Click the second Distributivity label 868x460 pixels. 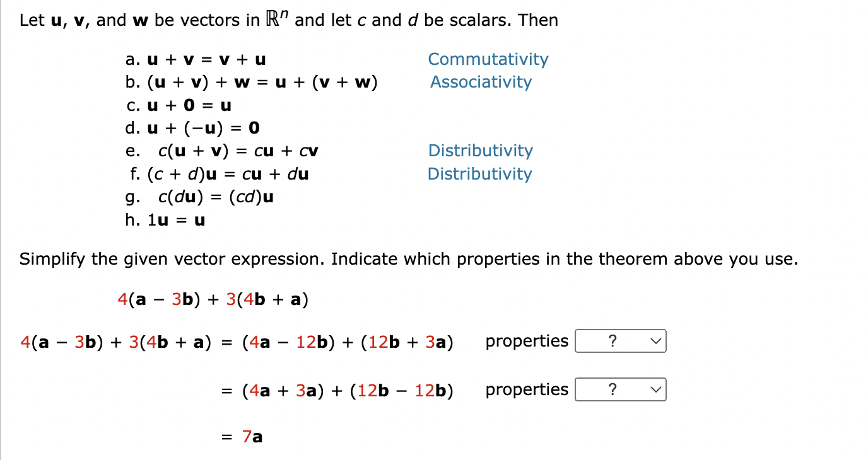coord(480,174)
